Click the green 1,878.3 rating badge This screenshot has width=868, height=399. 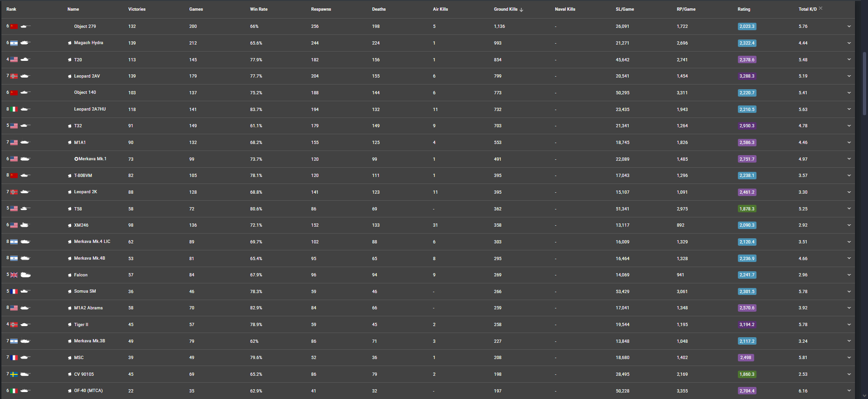click(x=747, y=209)
